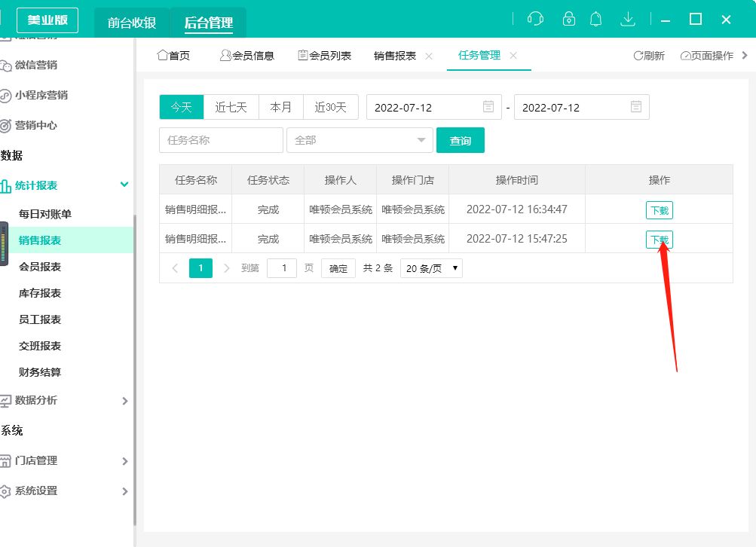Click the download icon in title bar
The height and width of the screenshot is (547, 756).
click(628, 19)
